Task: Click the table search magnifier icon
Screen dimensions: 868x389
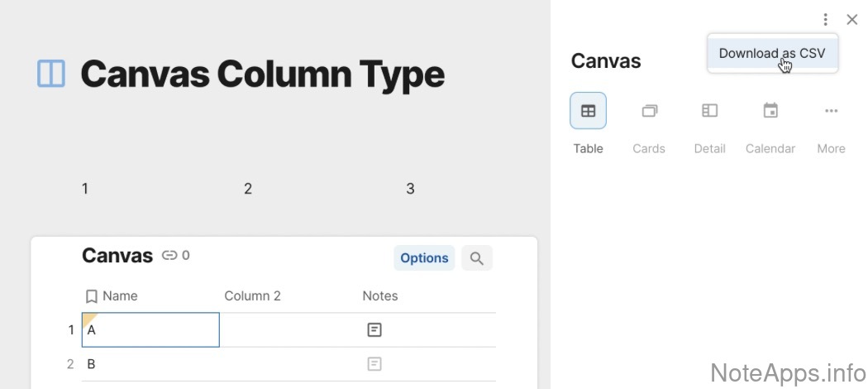Action: pos(477,258)
